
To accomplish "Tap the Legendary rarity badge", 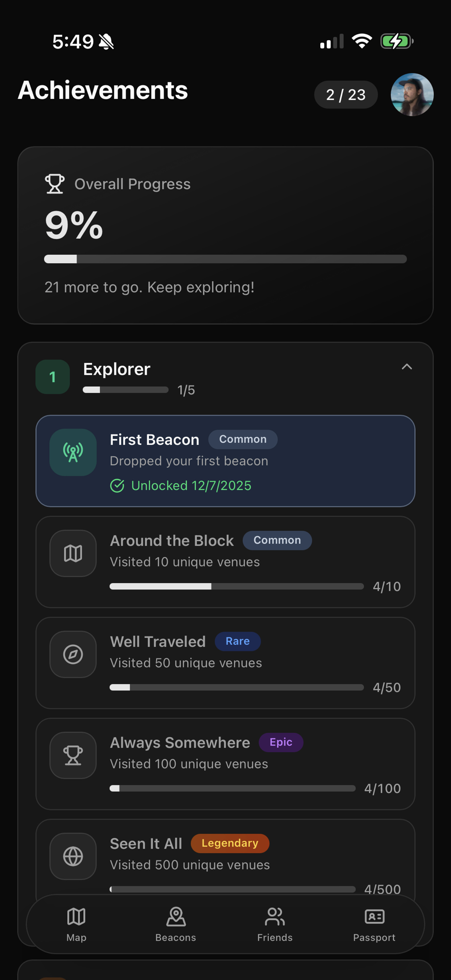I will point(230,843).
